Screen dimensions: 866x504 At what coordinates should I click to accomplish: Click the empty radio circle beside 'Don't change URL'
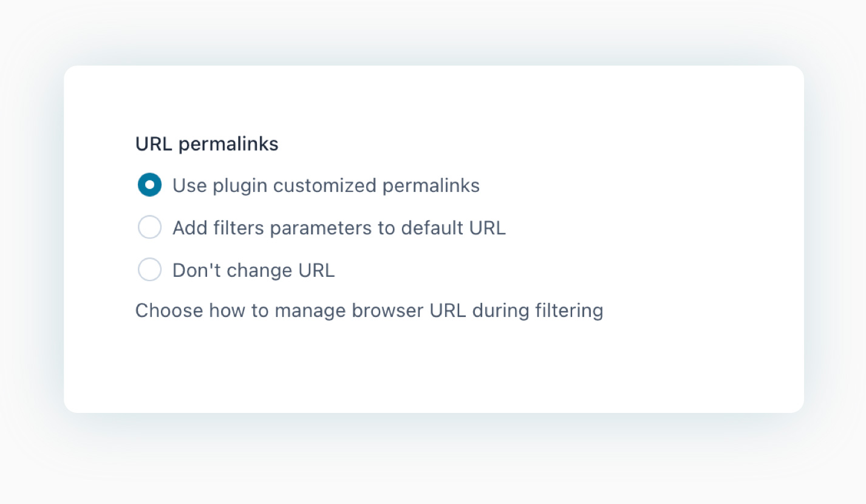point(149,270)
